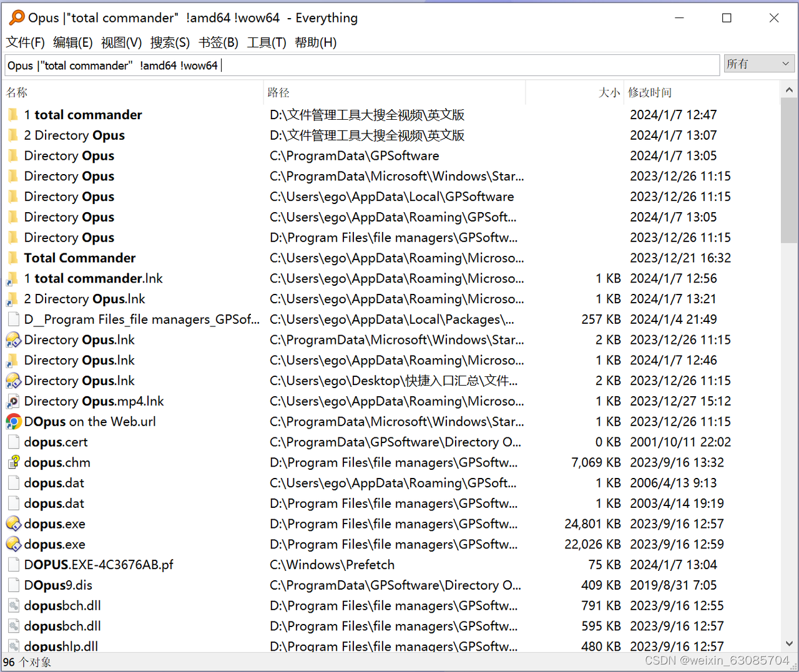799x672 pixels.
Task: Open the 视图(V) menu
Action: 121,42
